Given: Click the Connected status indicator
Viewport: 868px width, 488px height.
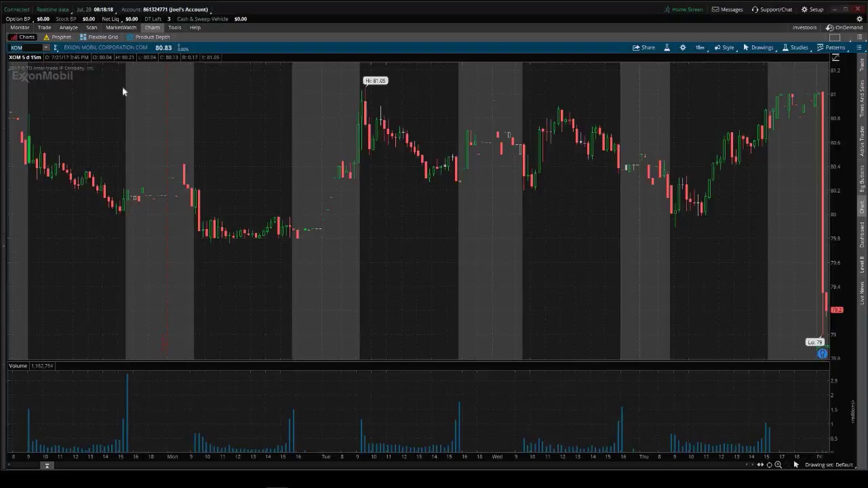Looking at the screenshot, I should (16, 9).
